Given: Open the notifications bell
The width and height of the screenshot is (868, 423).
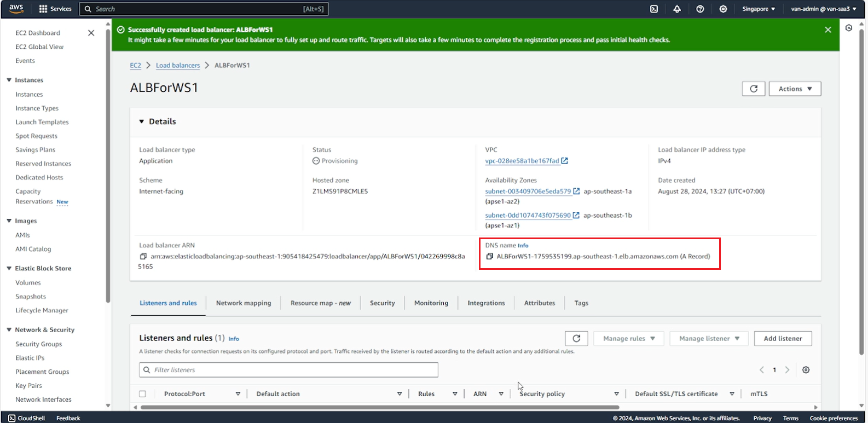Looking at the screenshot, I should click(677, 9).
